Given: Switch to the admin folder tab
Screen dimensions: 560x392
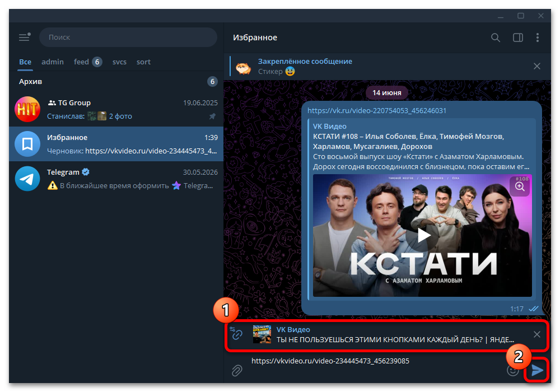Looking at the screenshot, I should click(53, 62).
